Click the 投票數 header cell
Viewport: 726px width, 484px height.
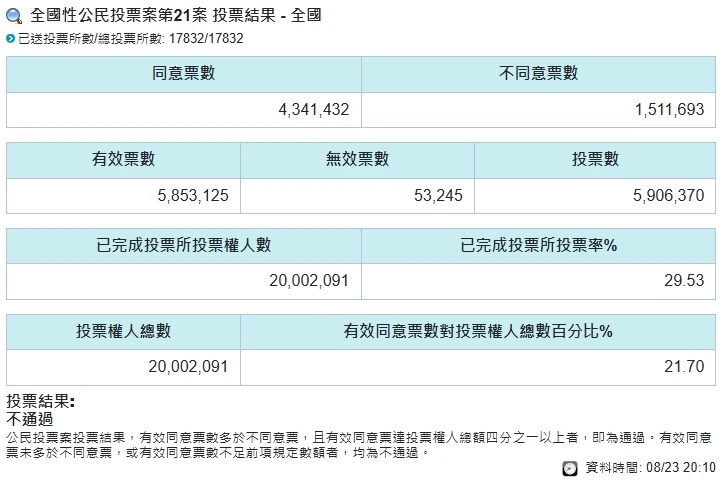pyautogui.click(x=595, y=159)
